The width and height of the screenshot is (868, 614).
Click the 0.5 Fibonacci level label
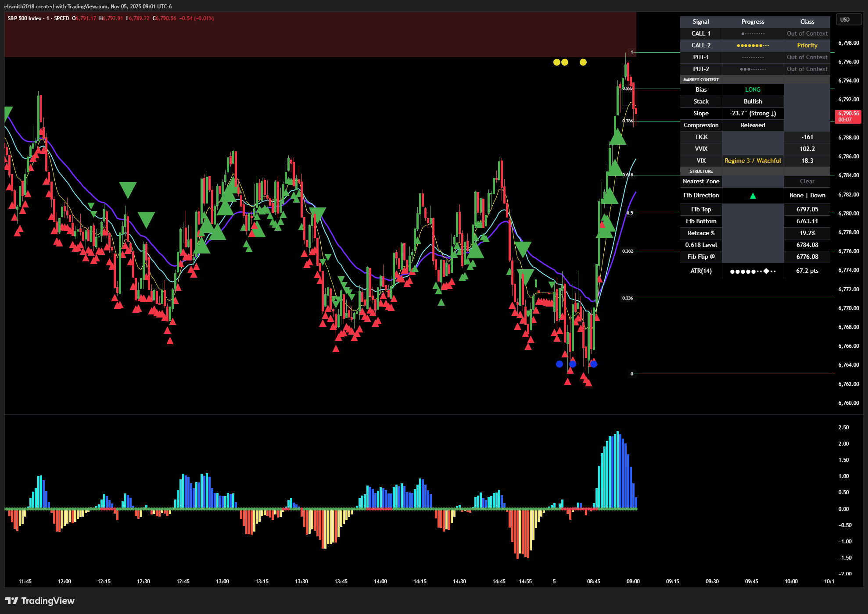(x=630, y=213)
